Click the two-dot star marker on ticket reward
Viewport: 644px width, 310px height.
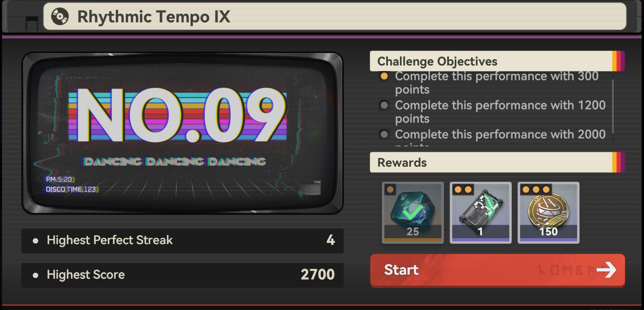pos(463,189)
